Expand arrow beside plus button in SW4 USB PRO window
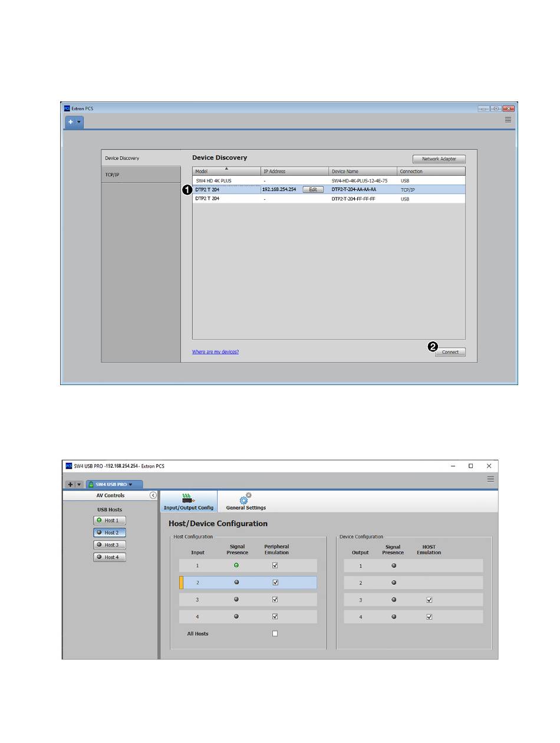The image size is (560, 743). click(x=79, y=484)
